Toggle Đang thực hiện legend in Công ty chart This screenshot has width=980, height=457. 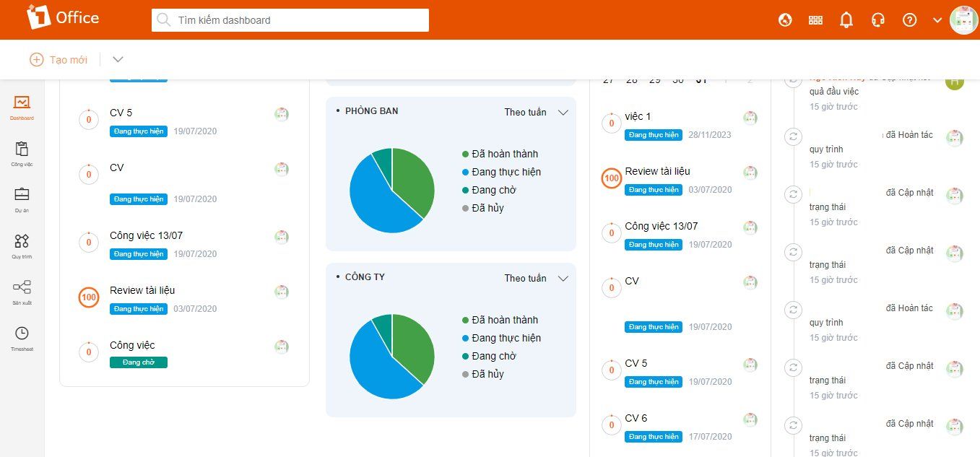tap(506, 338)
